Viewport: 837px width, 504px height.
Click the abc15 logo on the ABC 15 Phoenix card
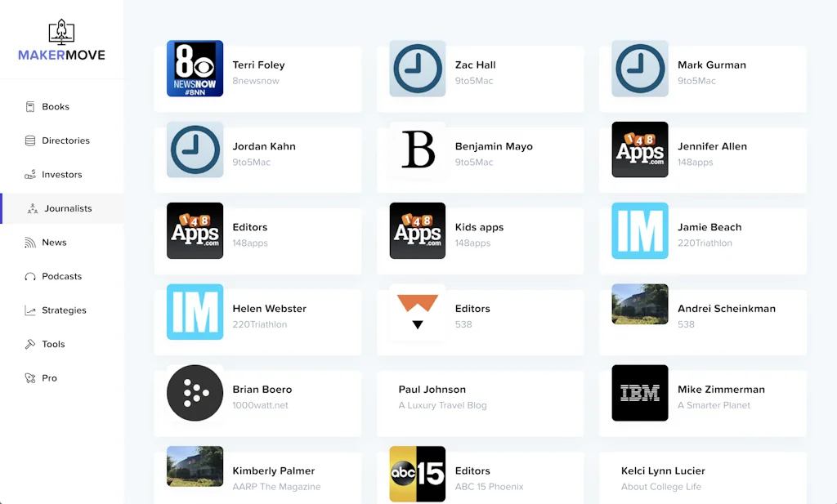417,474
